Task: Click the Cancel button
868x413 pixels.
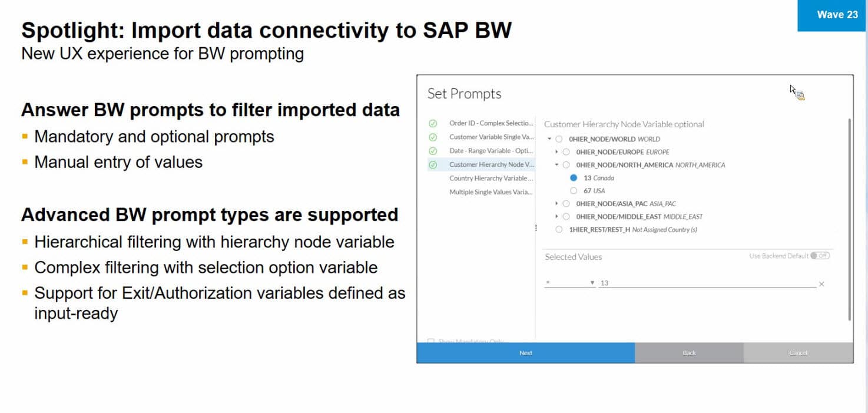Action: click(x=798, y=353)
